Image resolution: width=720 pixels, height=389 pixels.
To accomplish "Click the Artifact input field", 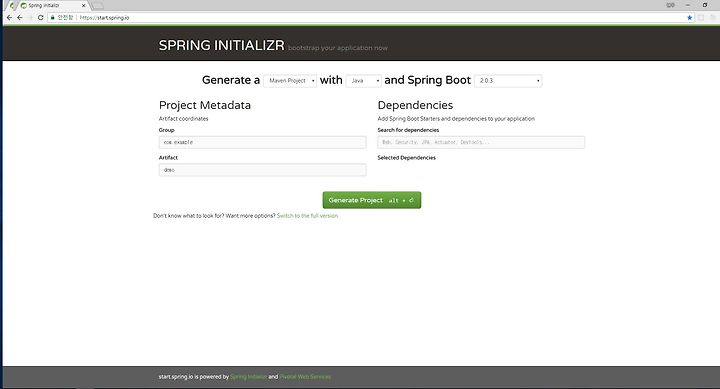I will click(x=262, y=170).
